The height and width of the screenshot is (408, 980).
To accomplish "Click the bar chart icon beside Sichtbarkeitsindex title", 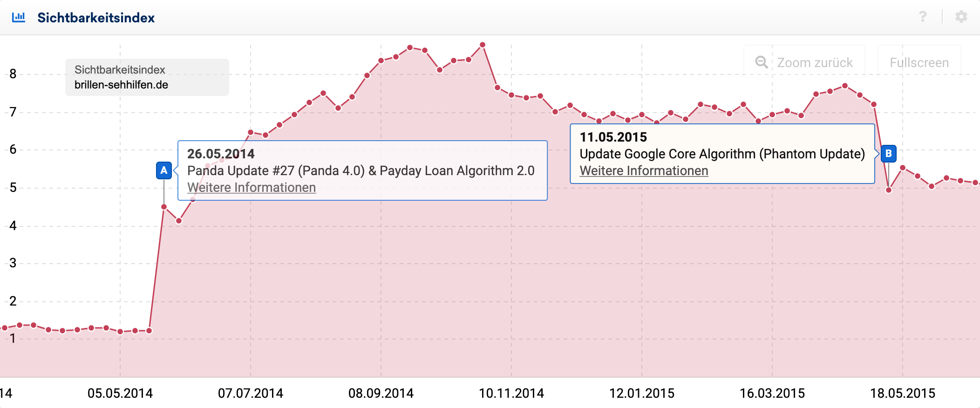I will pos(19,17).
